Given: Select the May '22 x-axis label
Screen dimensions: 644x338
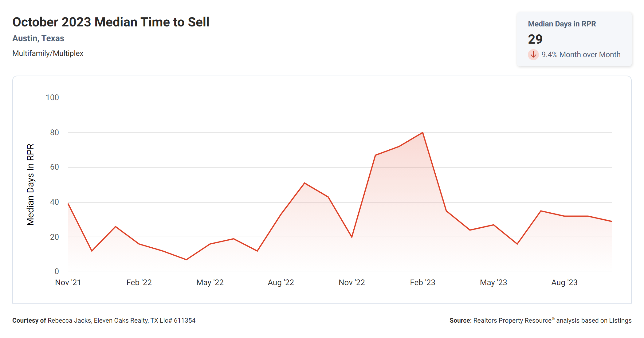Looking at the screenshot, I should click(x=210, y=282).
